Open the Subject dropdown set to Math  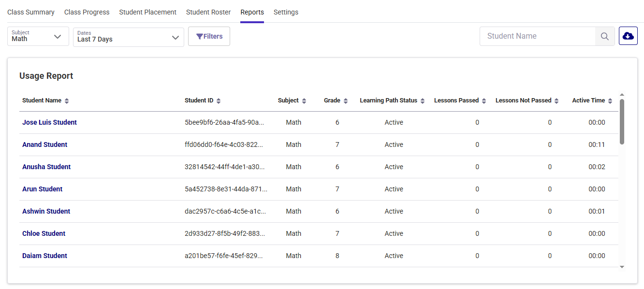(38, 37)
